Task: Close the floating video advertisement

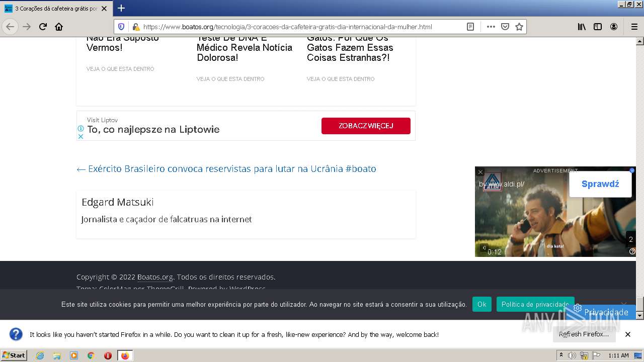Action: pos(480,172)
